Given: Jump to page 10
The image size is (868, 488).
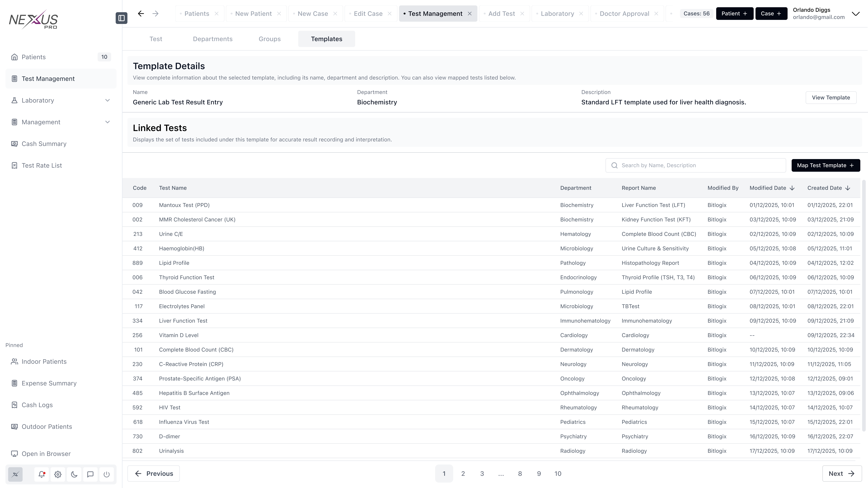Looking at the screenshot, I should pyautogui.click(x=558, y=474).
